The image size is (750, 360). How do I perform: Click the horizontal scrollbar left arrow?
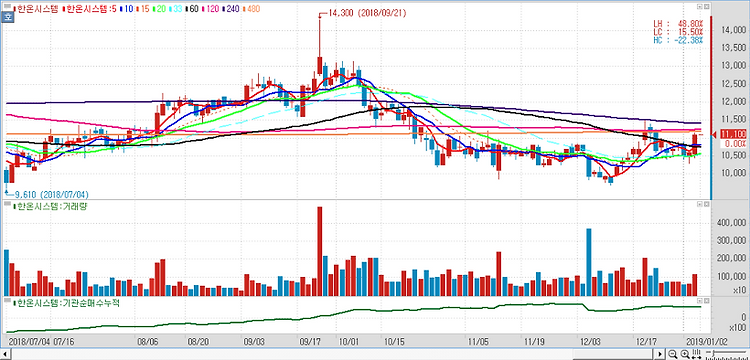point(6,354)
